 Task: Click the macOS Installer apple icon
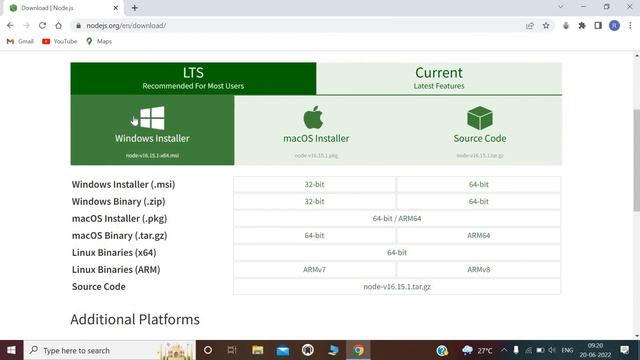click(x=313, y=118)
